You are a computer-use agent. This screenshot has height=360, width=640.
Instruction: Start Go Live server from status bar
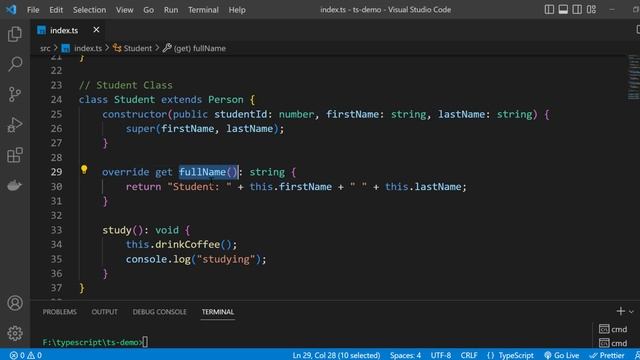point(562,355)
